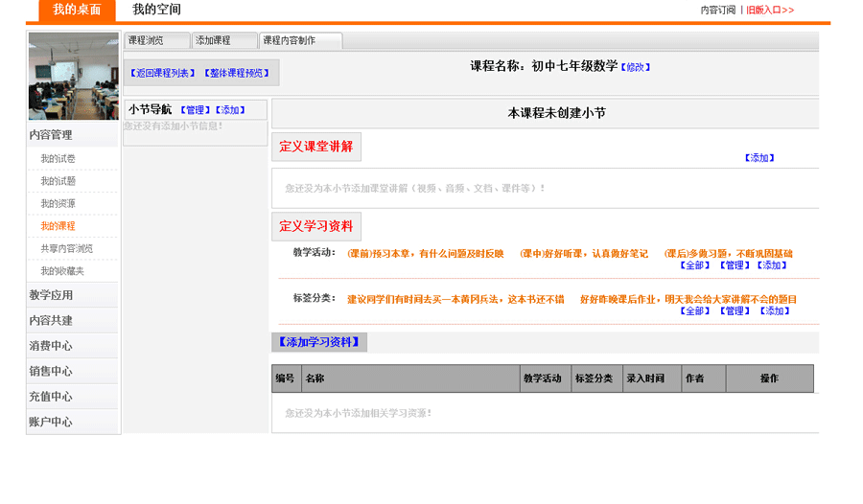Open 整体课程预览 preview link
The height and width of the screenshot is (504, 863).
(237, 73)
